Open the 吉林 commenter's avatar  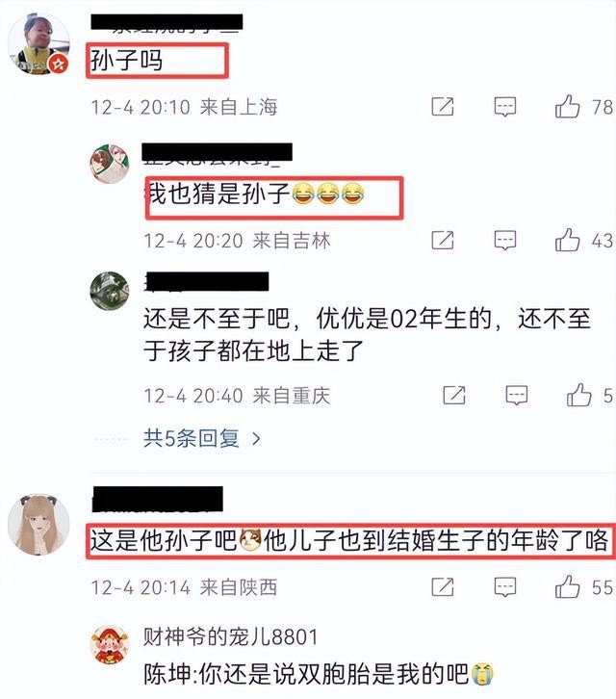tap(110, 164)
